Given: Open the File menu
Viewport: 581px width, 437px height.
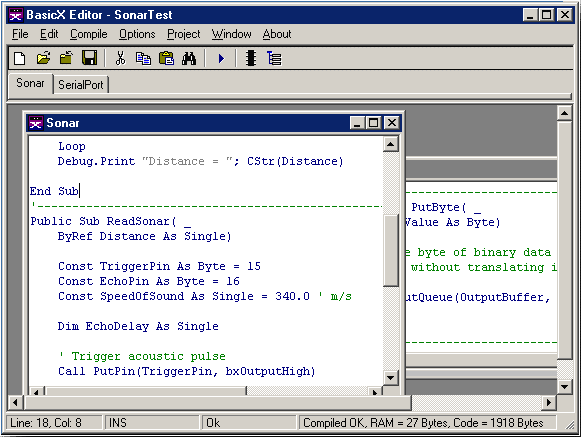Looking at the screenshot, I should tap(20, 34).
